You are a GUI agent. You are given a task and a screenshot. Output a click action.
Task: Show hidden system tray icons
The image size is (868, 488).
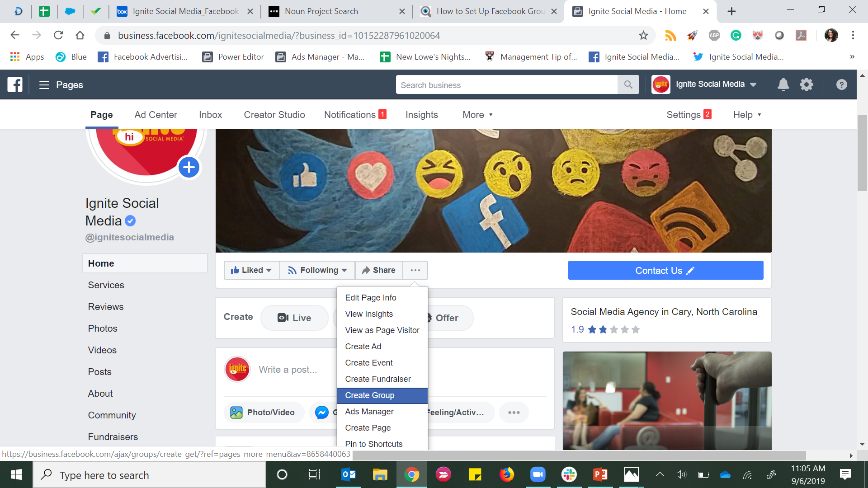(660, 474)
